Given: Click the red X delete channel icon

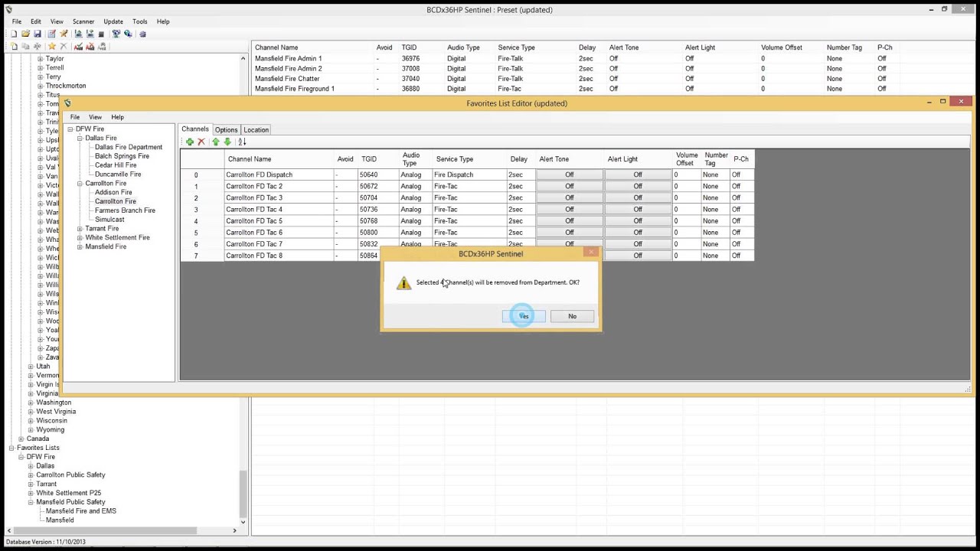Looking at the screenshot, I should click(x=201, y=142).
